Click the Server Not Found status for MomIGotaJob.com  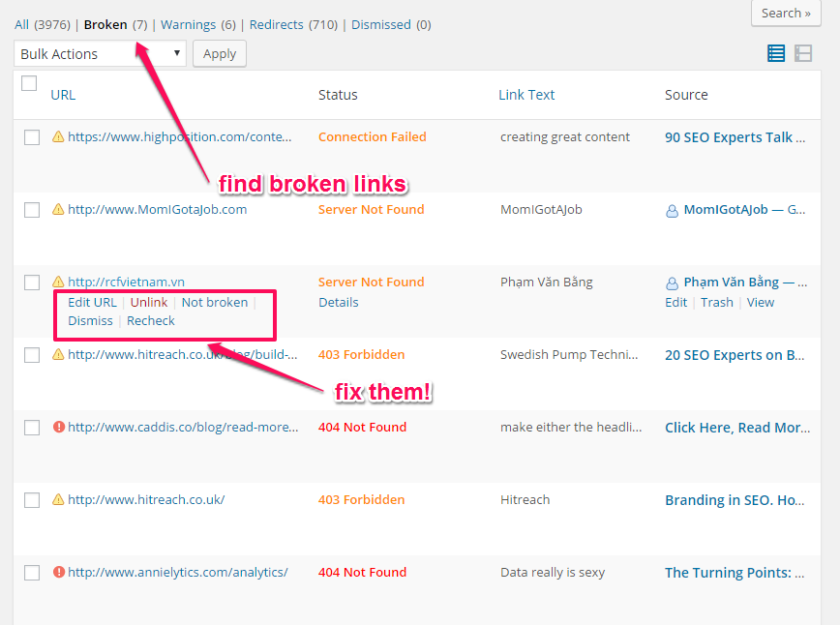tap(372, 209)
